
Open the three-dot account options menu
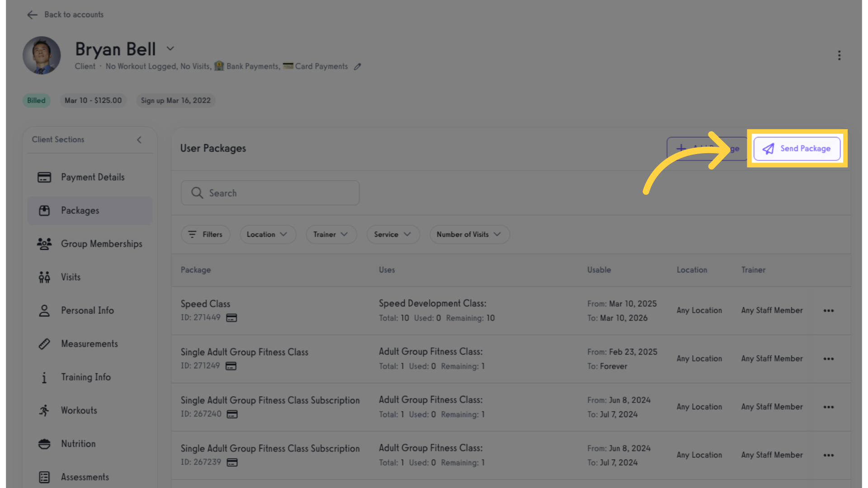[x=839, y=55]
